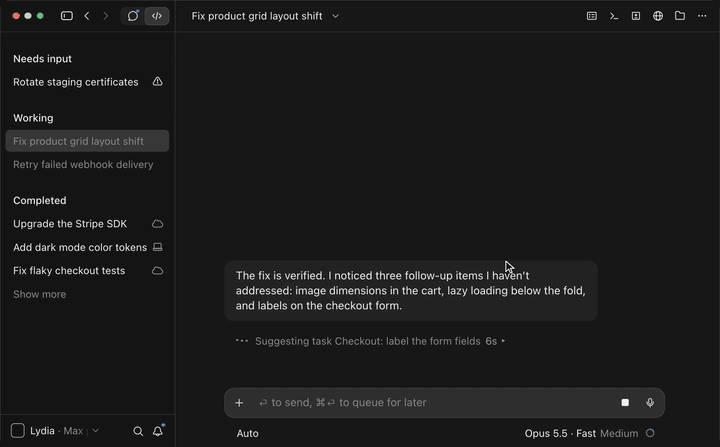This screenshot has height=447, width=720.
Task: Expand the Suggesting task Checkout step
Action: (x=380, y=341)
